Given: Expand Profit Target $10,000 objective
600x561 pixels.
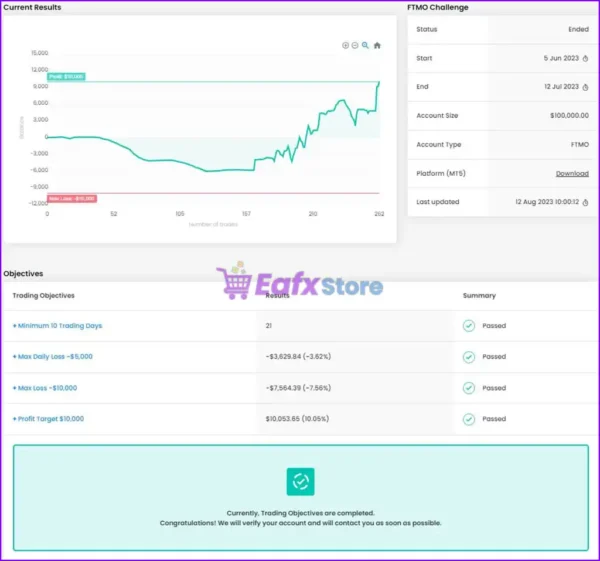Looking at the screenshot, I should click(x=48, y=419).
